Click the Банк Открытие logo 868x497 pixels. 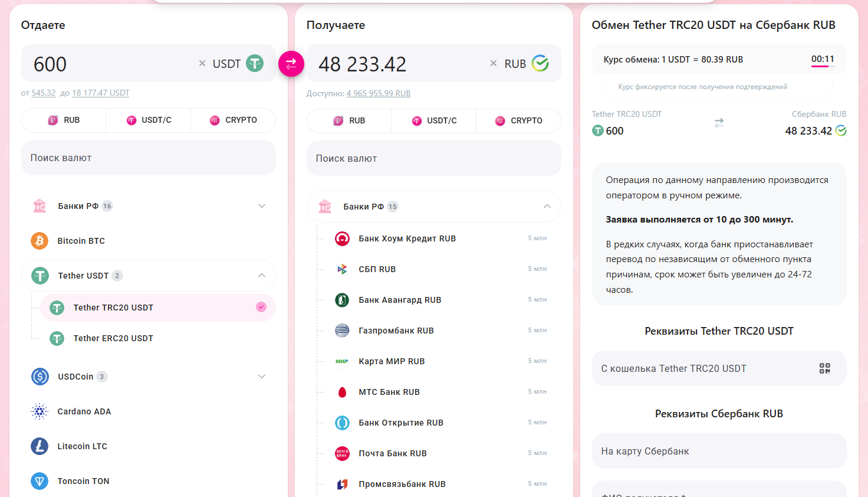tap(342, 423)
